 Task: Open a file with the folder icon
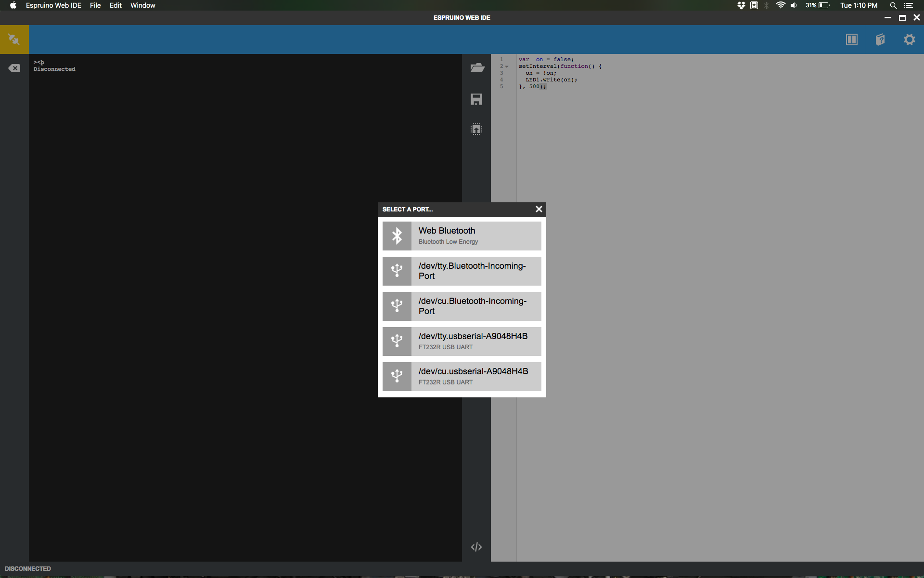coord(477,67)
